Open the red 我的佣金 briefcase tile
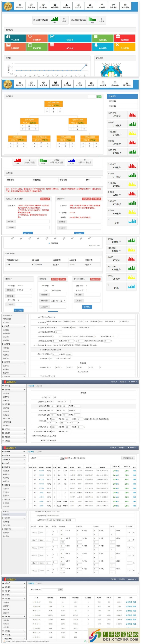The image size is (141, 644). coord(125,38)
